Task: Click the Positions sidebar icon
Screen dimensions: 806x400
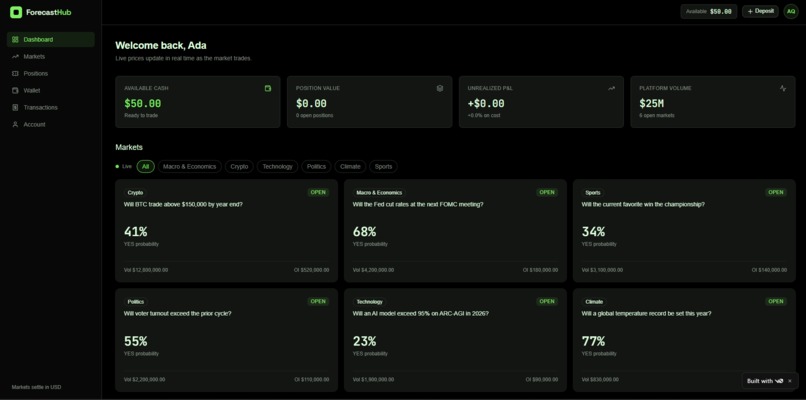Action: tap(15, 74)
